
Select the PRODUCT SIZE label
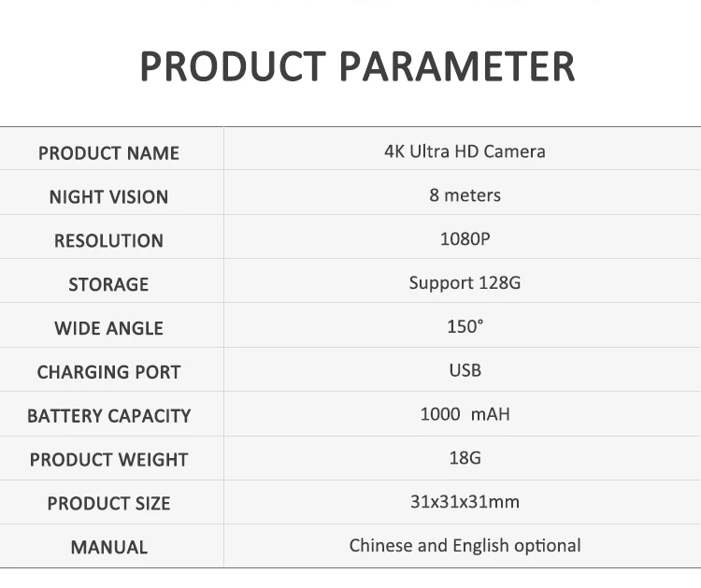click(x=108, y=504)
